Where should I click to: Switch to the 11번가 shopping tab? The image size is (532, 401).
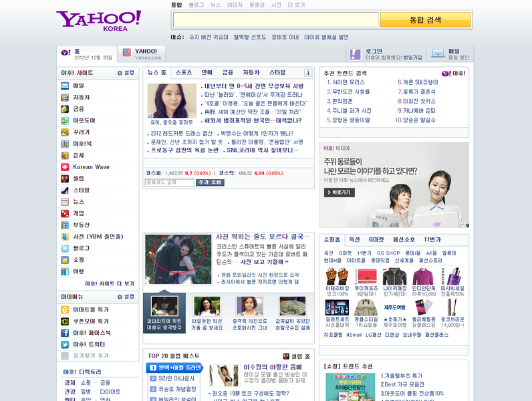(432, 239)
